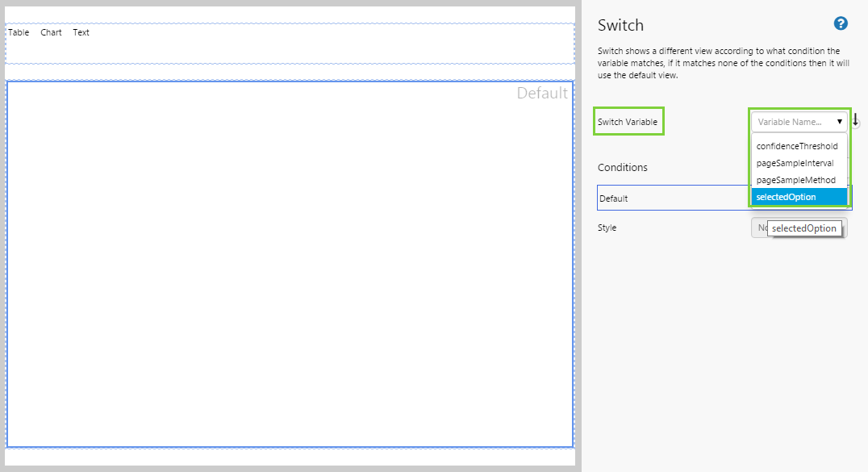The height and width of the screenshot is (472, 868).
Task: Click the Switch panel title
Action: (620, 26)
